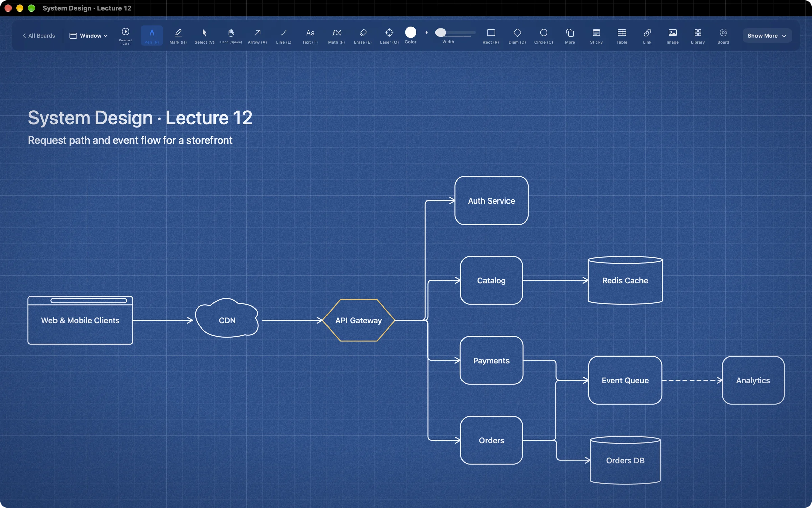Select the Auth Service node
812x508 pixels.
tap(491, 200)
